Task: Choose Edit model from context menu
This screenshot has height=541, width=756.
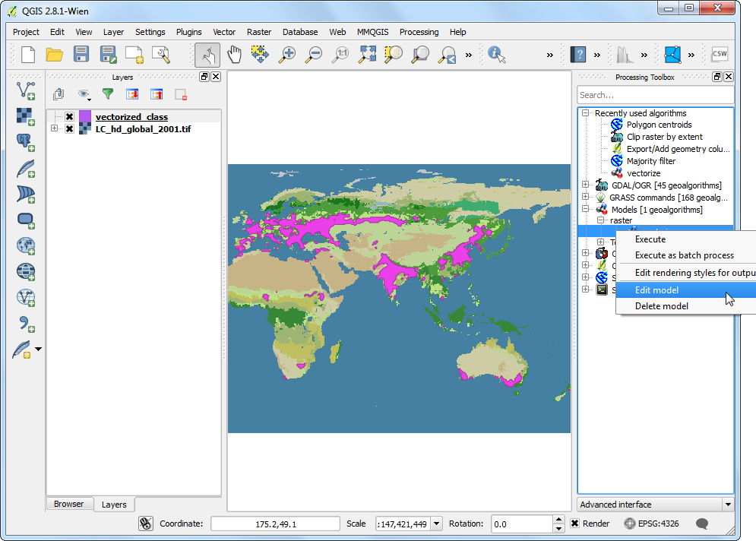Action: [x=656, y=289]
